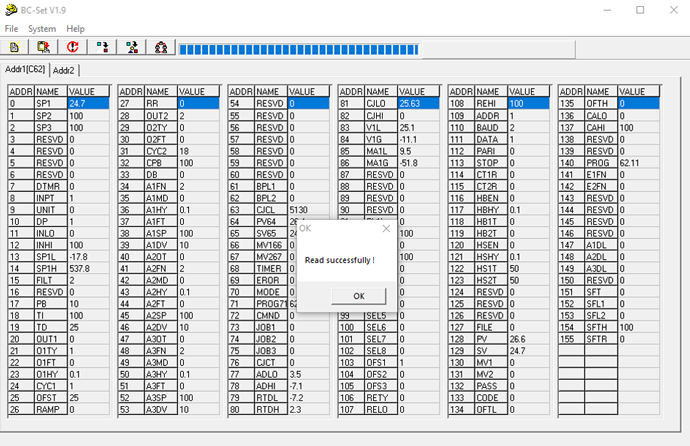Select the A1HY parameter name cell
690x446 pixels.
click(161, 210)
